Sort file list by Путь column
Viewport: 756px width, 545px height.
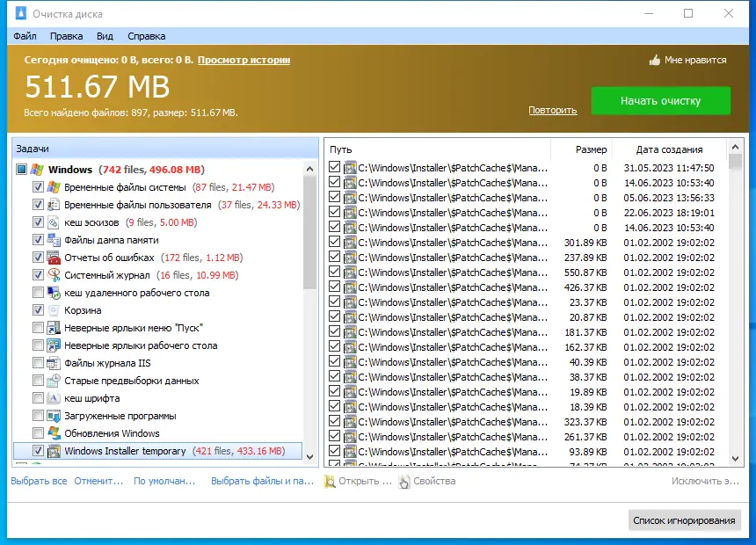click(x=437, y=149)
